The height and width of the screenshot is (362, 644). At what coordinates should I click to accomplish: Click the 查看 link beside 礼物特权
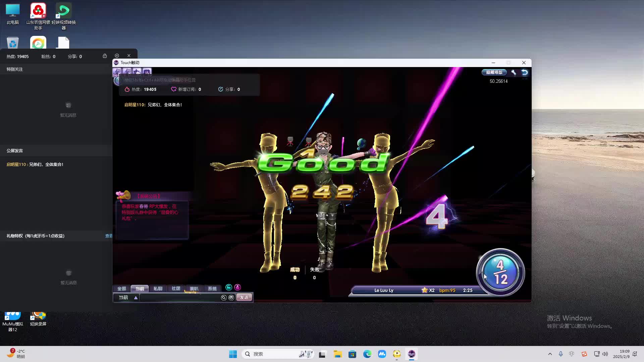(109, 236)
